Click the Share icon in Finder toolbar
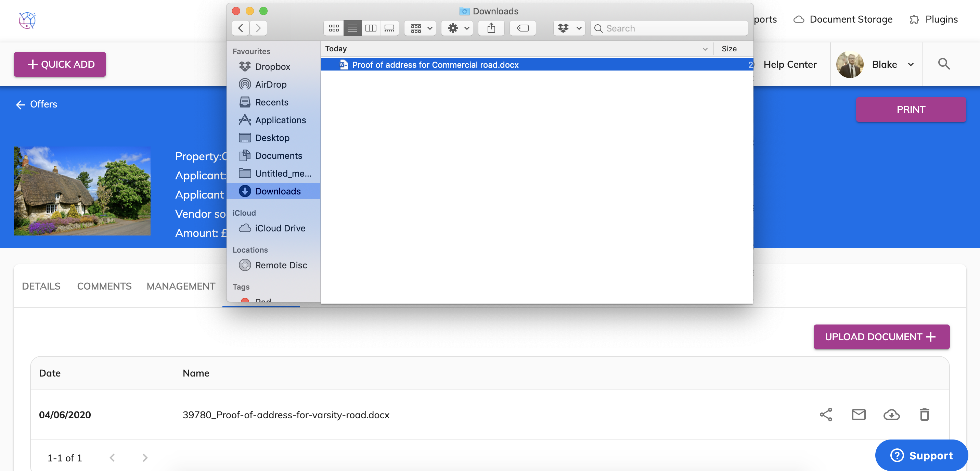 coord(491,28)
